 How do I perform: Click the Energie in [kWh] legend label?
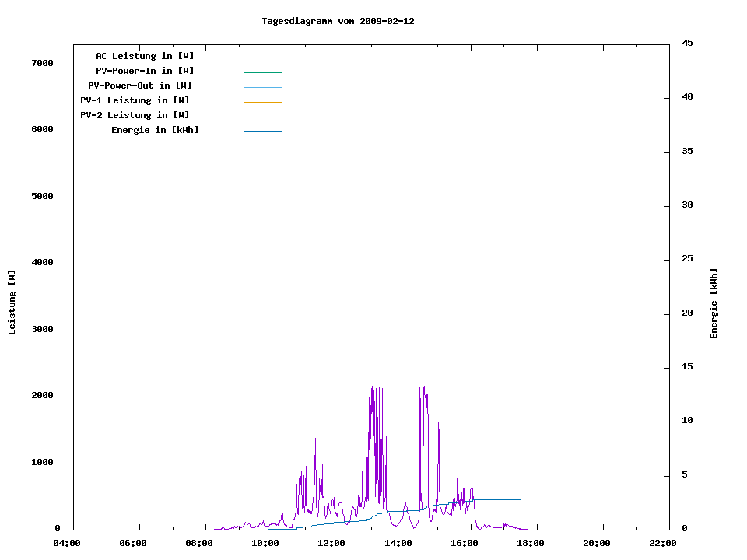[155, 130]
